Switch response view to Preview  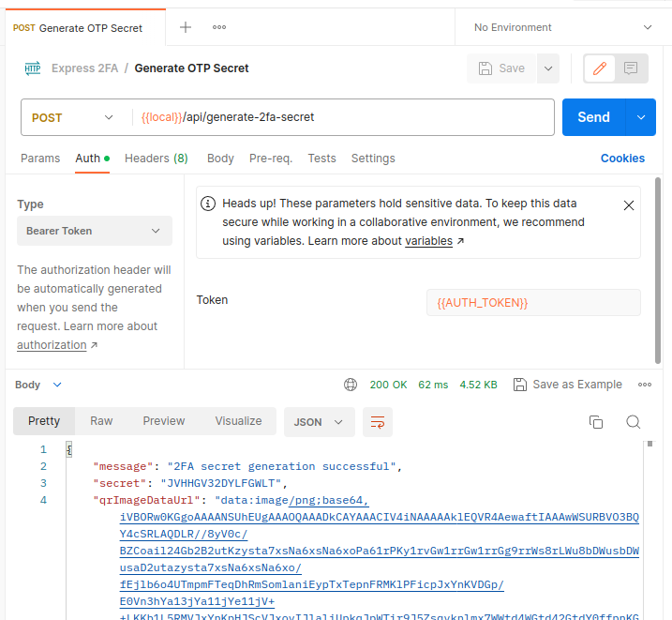164,421
